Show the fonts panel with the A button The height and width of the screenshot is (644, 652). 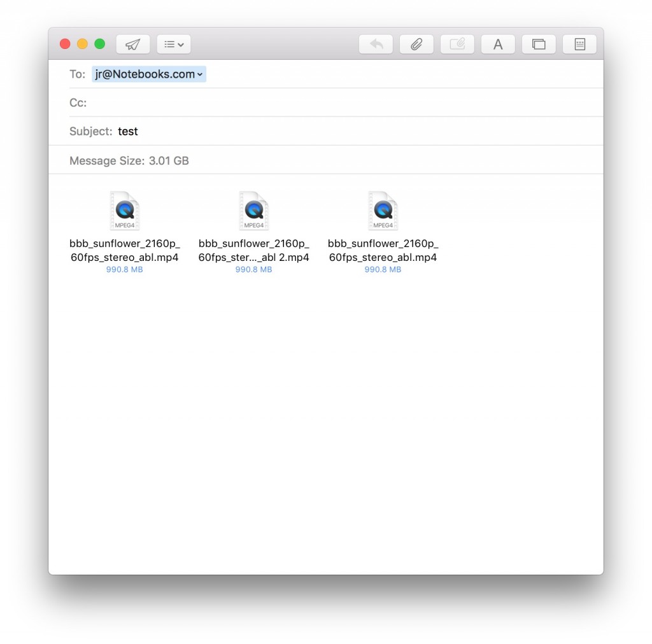pos(498,44)
